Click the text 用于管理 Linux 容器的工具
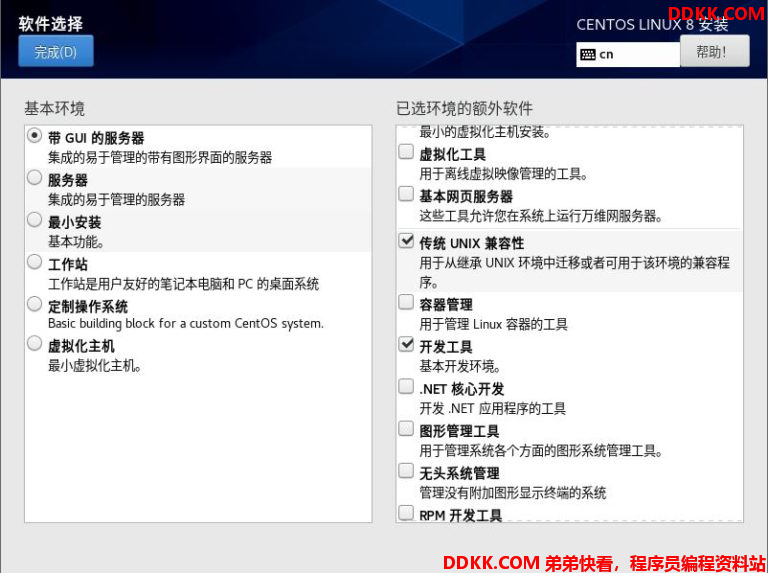 (x=493, y=324)
